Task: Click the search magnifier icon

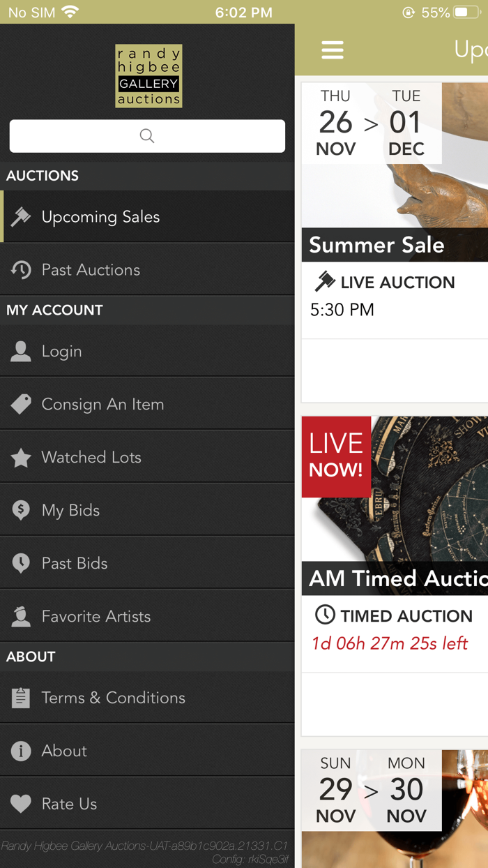Action: pyautogui.click(x=146, y=136)
